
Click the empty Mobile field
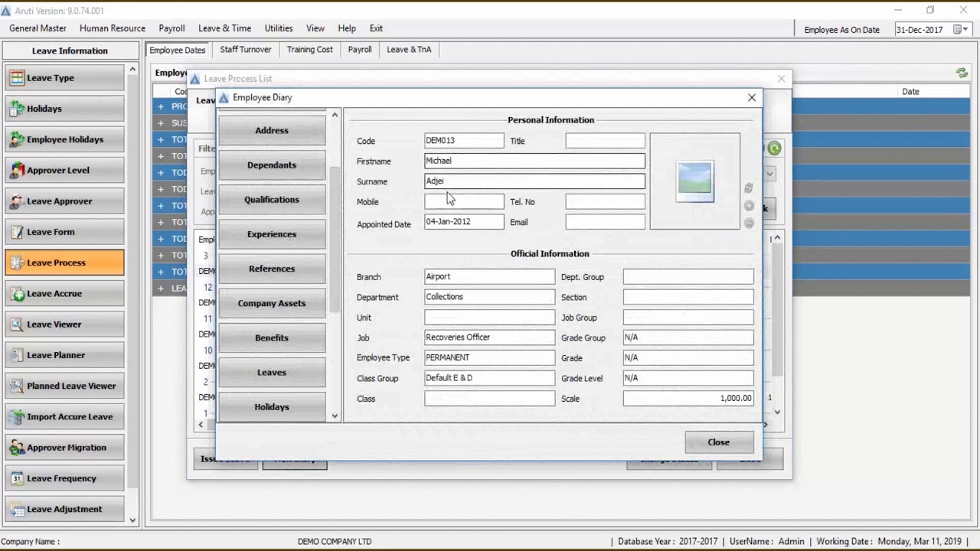point(464,201)
